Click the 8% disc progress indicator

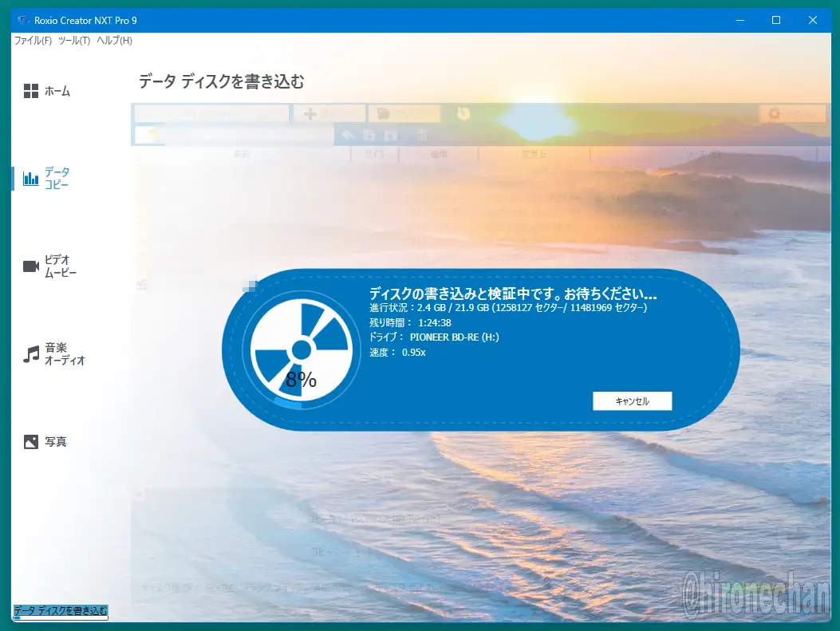301,351
